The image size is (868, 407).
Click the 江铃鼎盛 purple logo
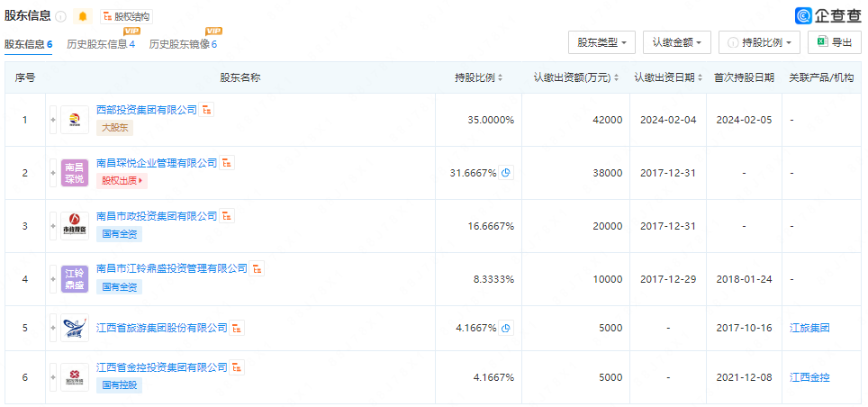click(x=75, y=279)
